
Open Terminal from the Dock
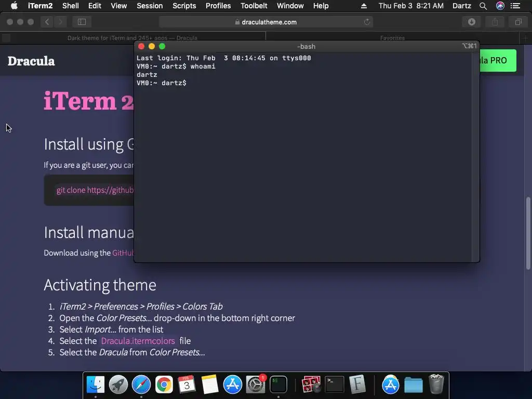335,384
